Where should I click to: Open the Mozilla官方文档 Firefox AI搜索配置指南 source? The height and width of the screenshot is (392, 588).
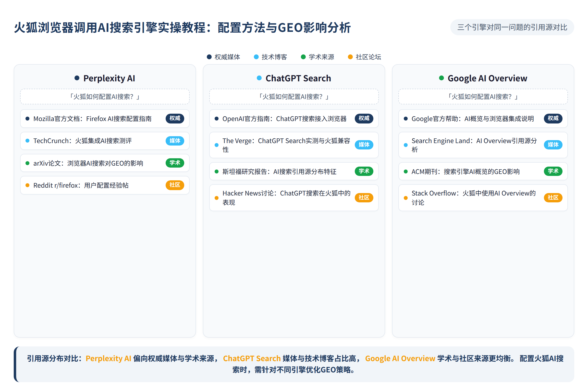(x=105, y=119)
